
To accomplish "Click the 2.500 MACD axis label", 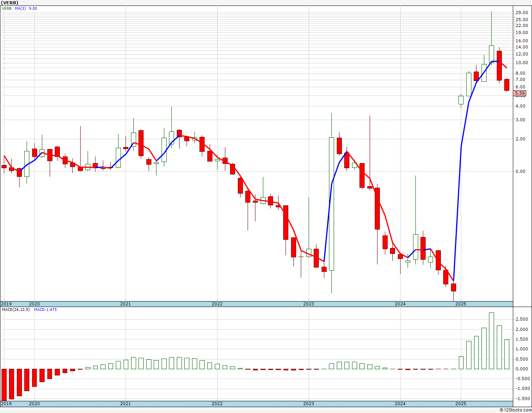I will (x=522, y=320).
